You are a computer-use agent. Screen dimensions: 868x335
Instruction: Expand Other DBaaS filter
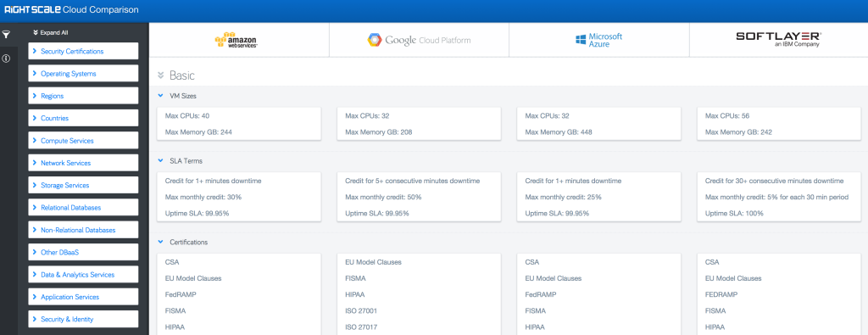click(x=83, y=252)
